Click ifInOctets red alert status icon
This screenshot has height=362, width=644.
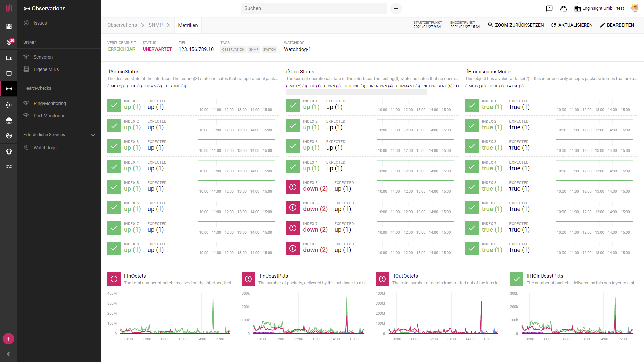click(x=114, y=279)
